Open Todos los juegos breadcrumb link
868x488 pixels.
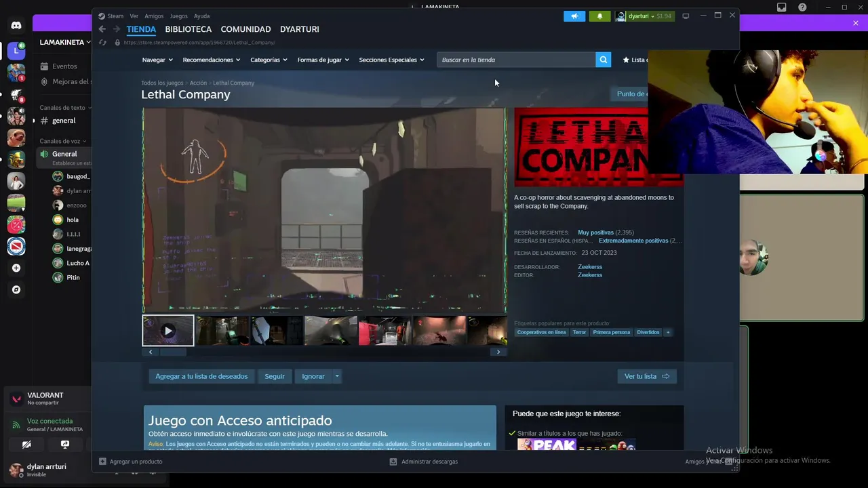[x=162, y=83]
